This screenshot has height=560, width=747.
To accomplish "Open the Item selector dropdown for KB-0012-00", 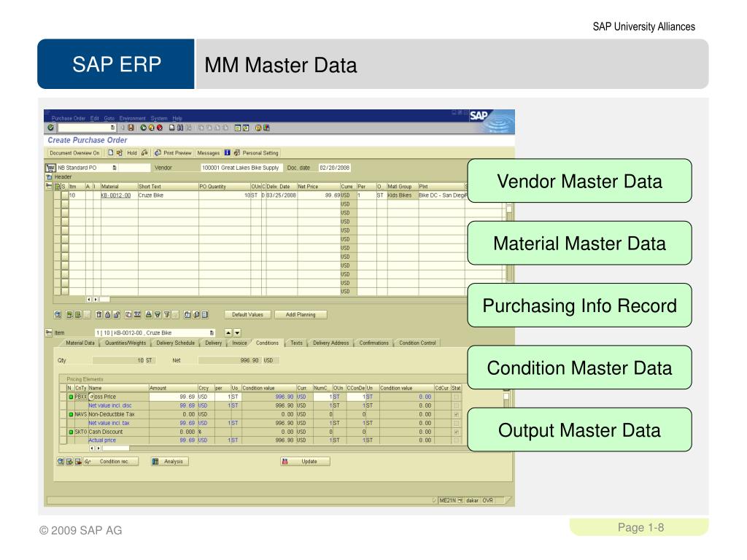I will (x=212, y=332).
